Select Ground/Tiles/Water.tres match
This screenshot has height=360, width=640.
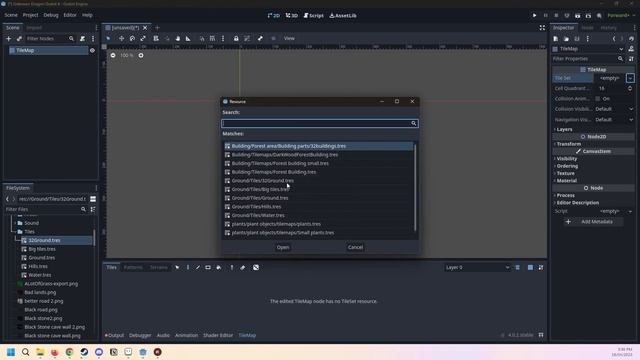tap(318, 215)
